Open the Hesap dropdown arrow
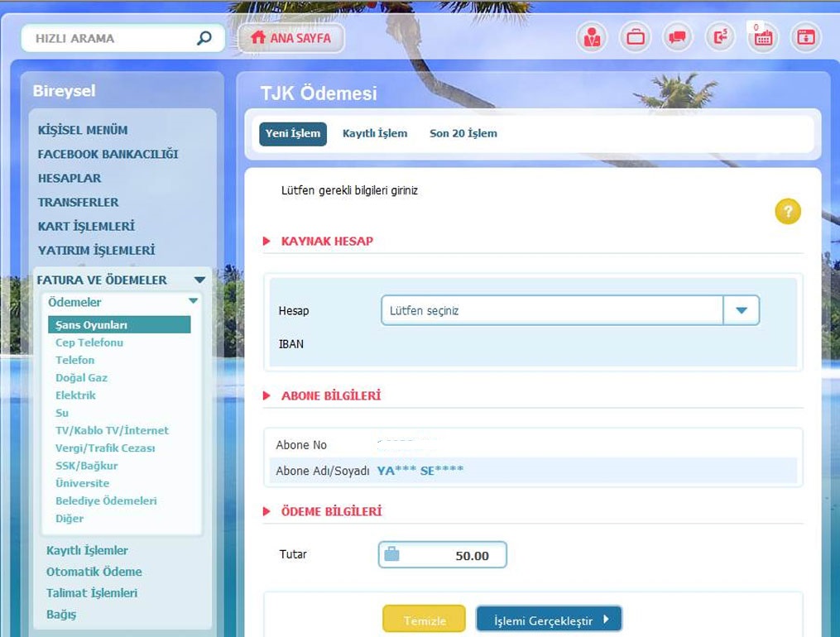The image size is (840, 637). [x=741, y=310]
